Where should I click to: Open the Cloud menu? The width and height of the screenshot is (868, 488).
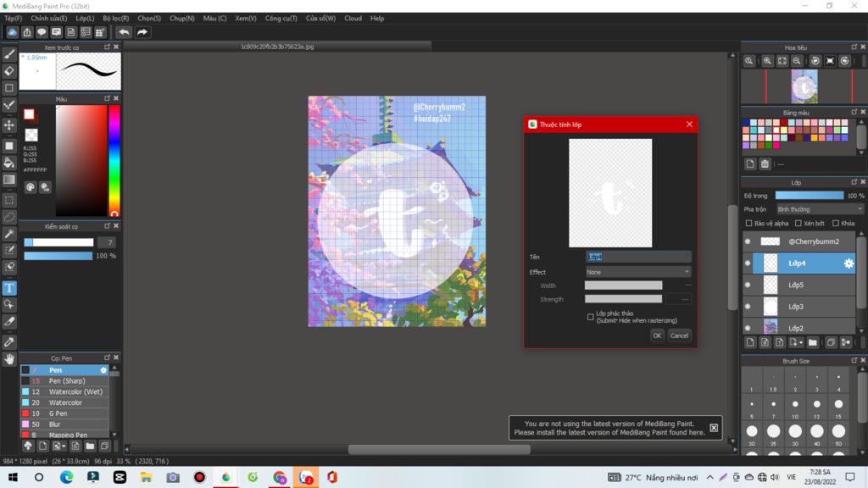click(353, 19)
